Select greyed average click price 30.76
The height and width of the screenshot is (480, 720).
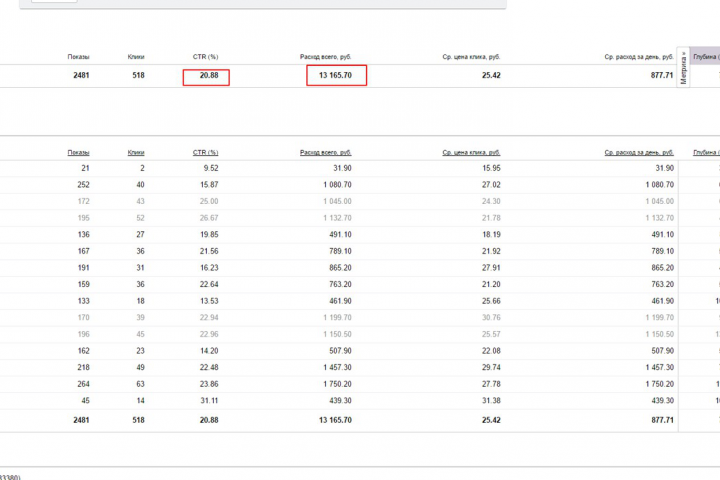(491, 317)
